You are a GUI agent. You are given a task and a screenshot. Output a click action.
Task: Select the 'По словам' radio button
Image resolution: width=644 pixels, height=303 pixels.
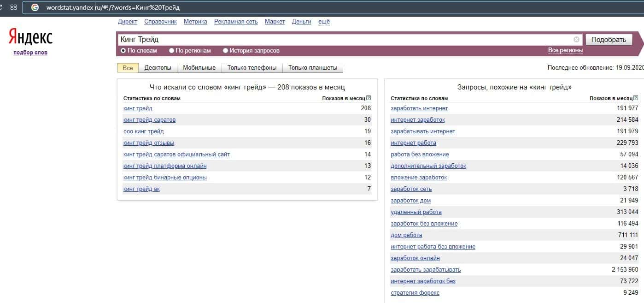click(123, 51)
